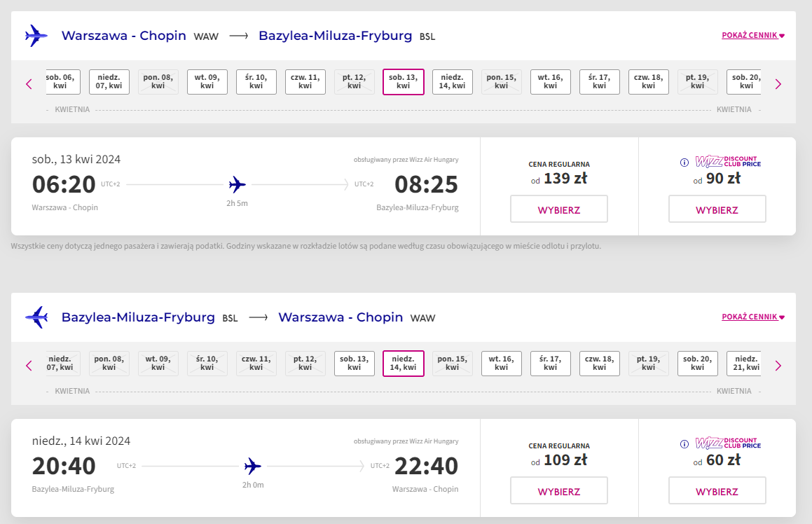Image resolution: width=812 pixels, height=524 pixels.
Task: Open info icon beside return Wizz Discount Club price
Action: coord(684,444)
